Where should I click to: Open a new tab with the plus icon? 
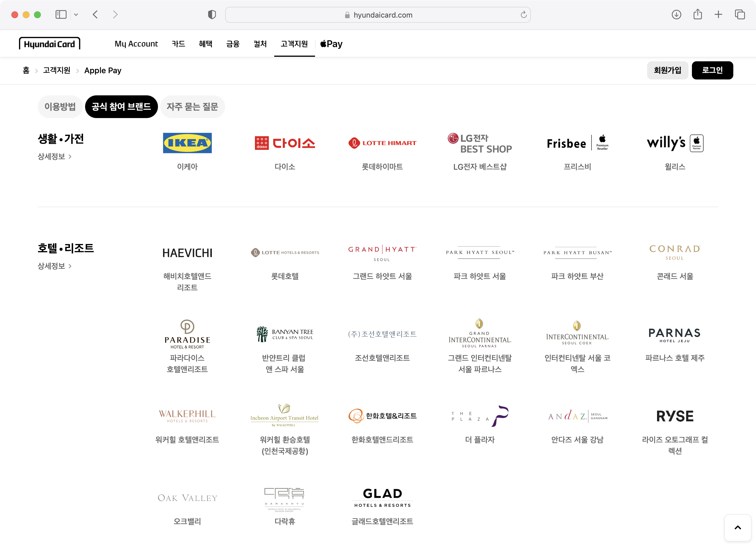click(x=718, y=15)
